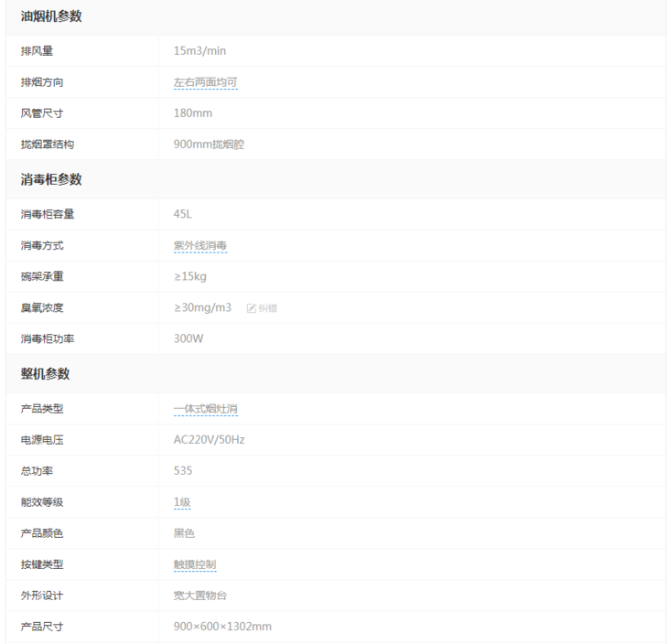
Task: Click the 45L cabinet capacity value
Action: [x=183, y=214]
